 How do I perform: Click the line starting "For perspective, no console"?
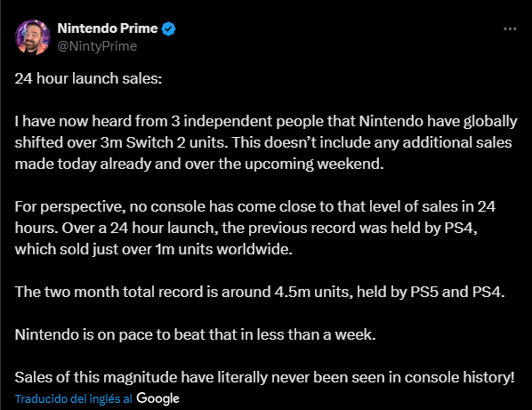pos(254,207)
